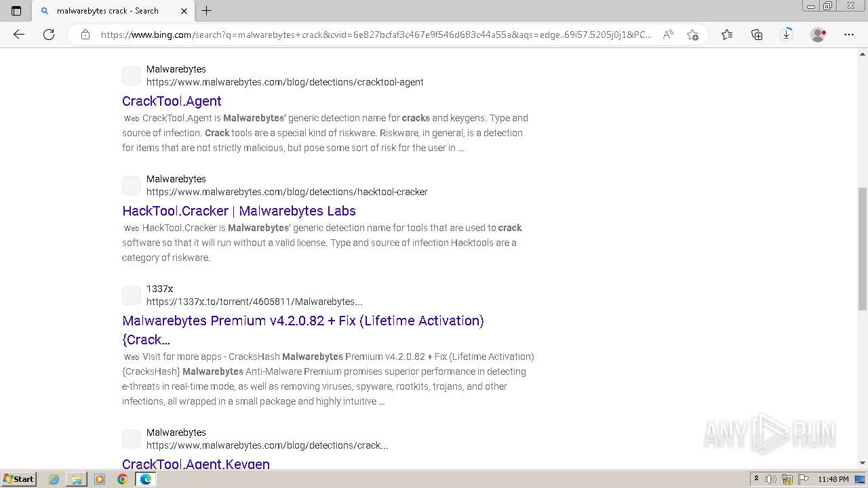868x488 pixels.
Task: Launch Internet Explorer from taskbar
Action: pyautogui.click(x=54, y=479)
